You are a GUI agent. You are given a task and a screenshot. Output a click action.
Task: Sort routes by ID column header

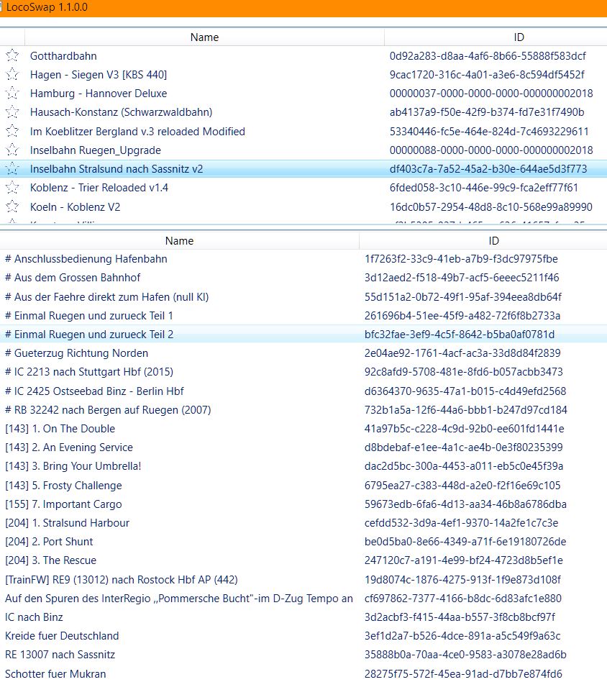coord(519,37)
